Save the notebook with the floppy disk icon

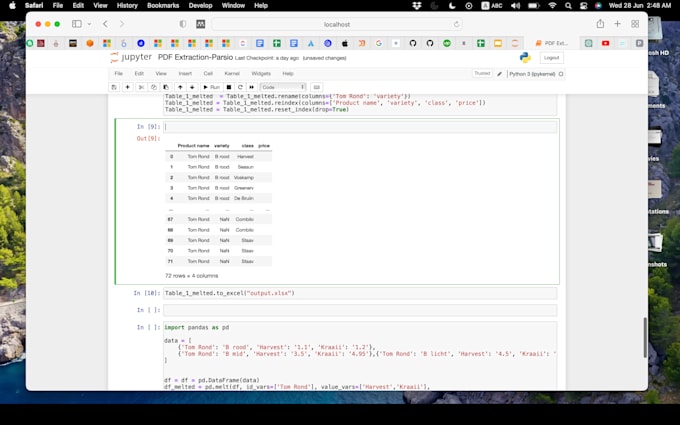pyautogui.click(x=114, y=87)
